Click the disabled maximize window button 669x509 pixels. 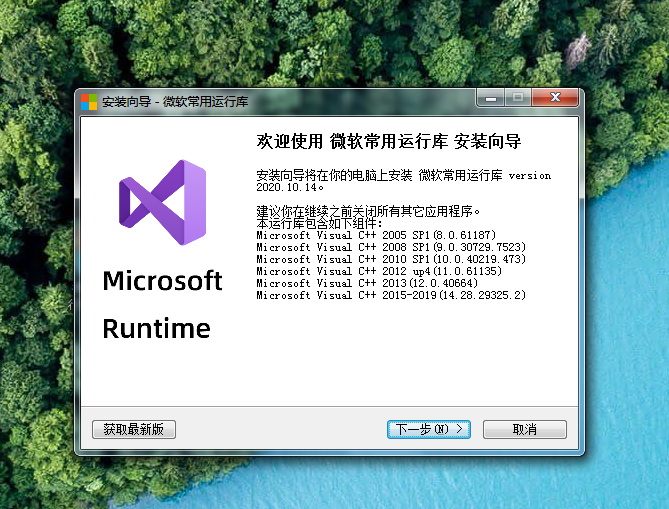click(x=518, y=98)
